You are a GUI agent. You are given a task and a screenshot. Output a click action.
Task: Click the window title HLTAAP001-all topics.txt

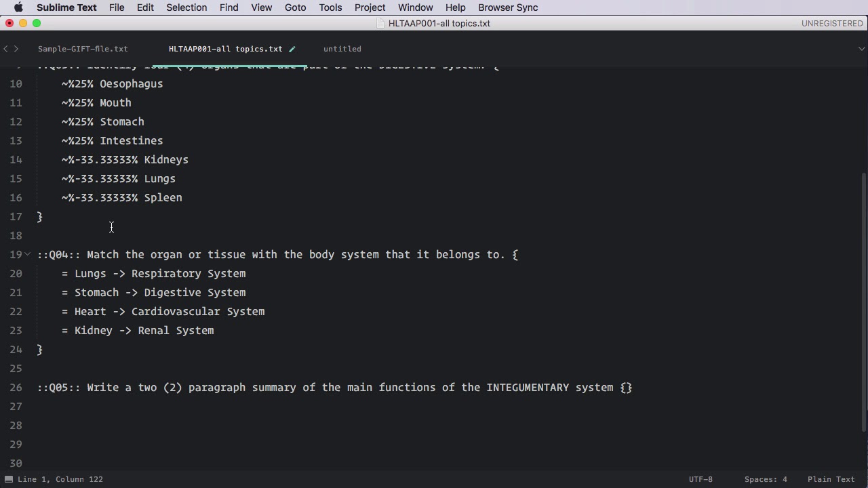439,23
